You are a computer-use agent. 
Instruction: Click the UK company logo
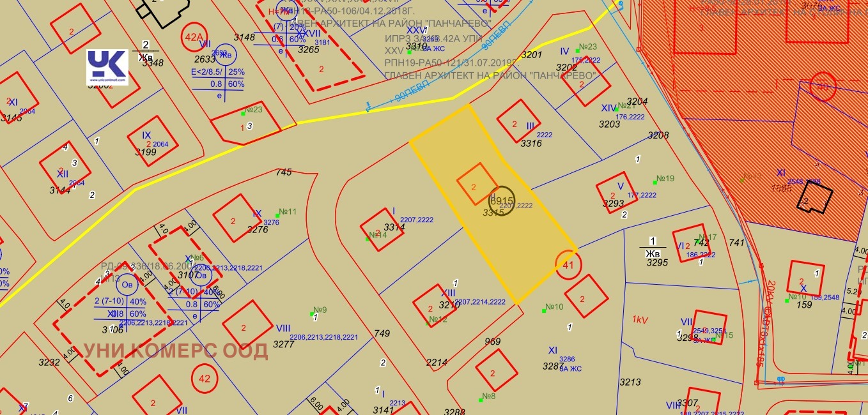click(107, 67)
